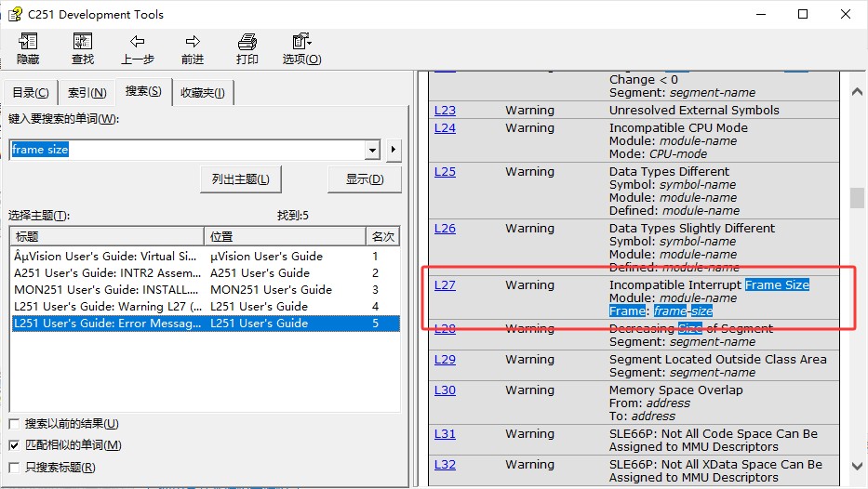Go back with the 上一步 arrow icon
The image size is (868, 489).
pyautogui.click(x=138, y=42)
